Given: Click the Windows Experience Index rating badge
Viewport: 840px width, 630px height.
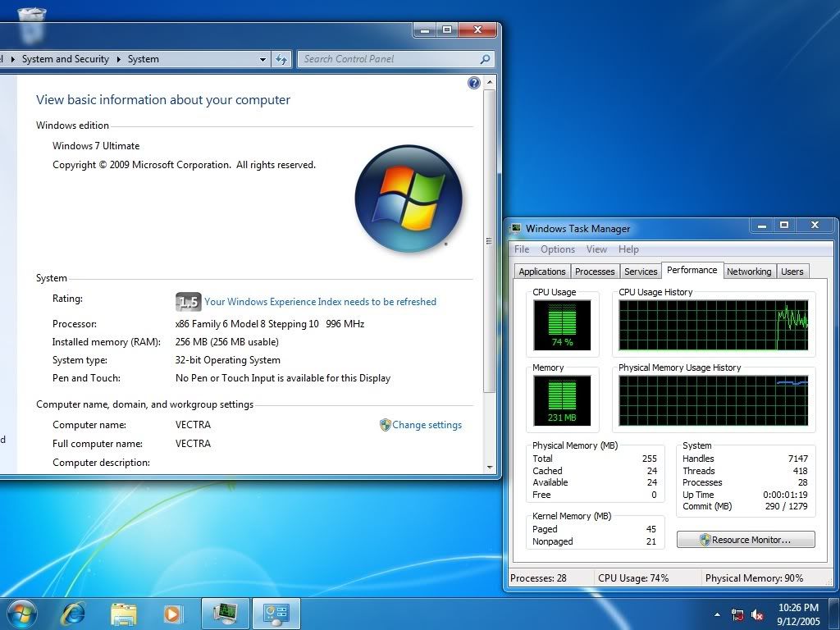Looking at the screenshot, I should tap(188, 302).
